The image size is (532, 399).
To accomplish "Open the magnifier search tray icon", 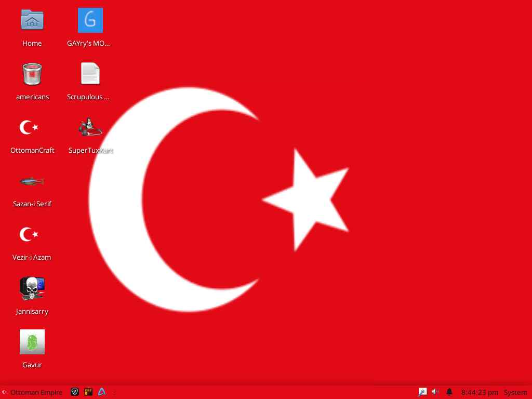I will [422, 392].
